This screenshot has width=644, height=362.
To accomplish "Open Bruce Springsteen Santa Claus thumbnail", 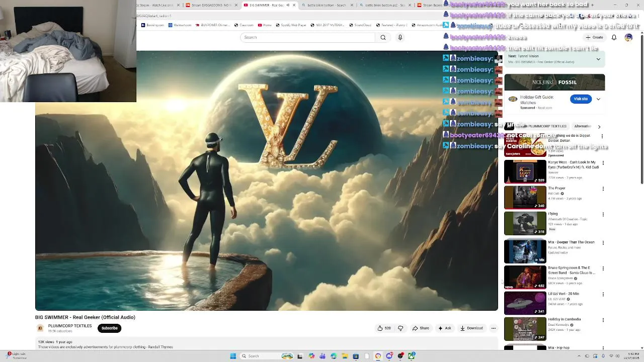I will click(x=525, y=277).
